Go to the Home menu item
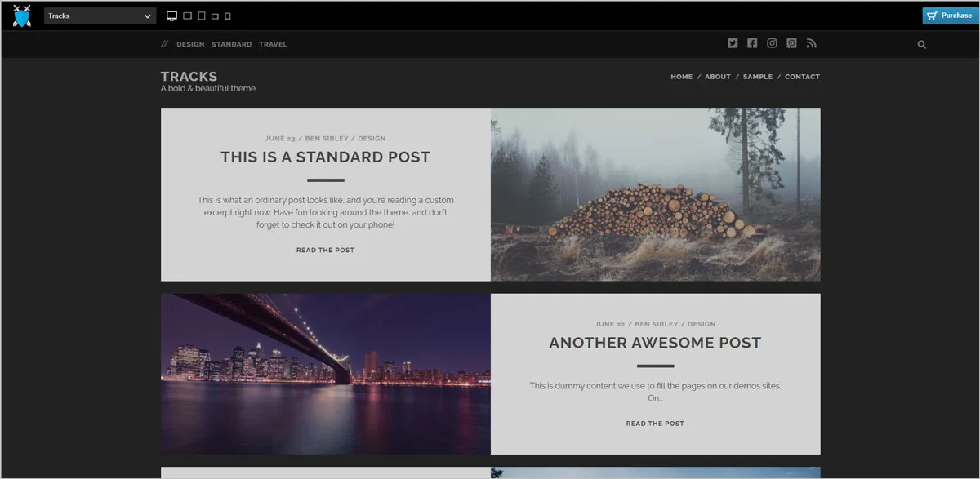This screenshot has height=479, width=980. [x=681, y=77]
